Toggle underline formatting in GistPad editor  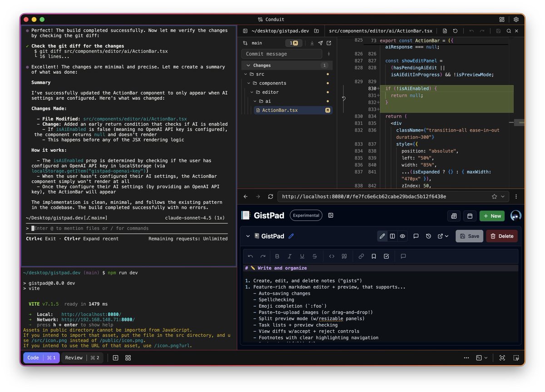(302, 256)
